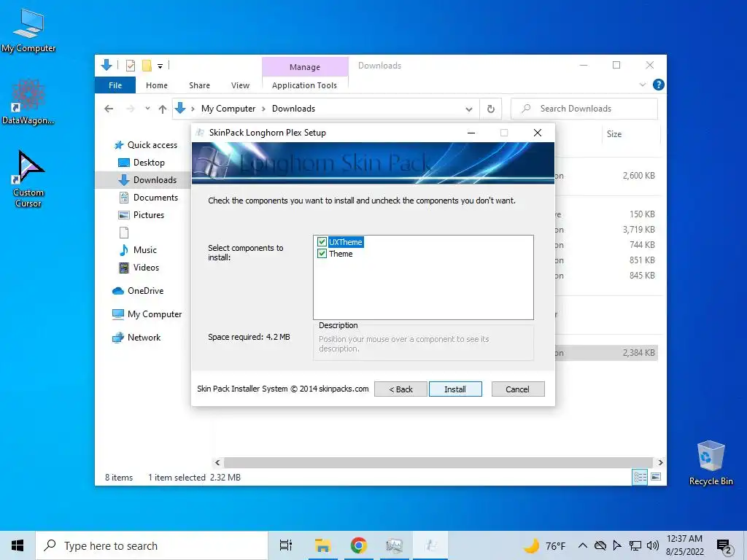Viewport: 747px width, 560px height.
Task: Select the file sized 3,719 KB
Action: pos(638,230)
